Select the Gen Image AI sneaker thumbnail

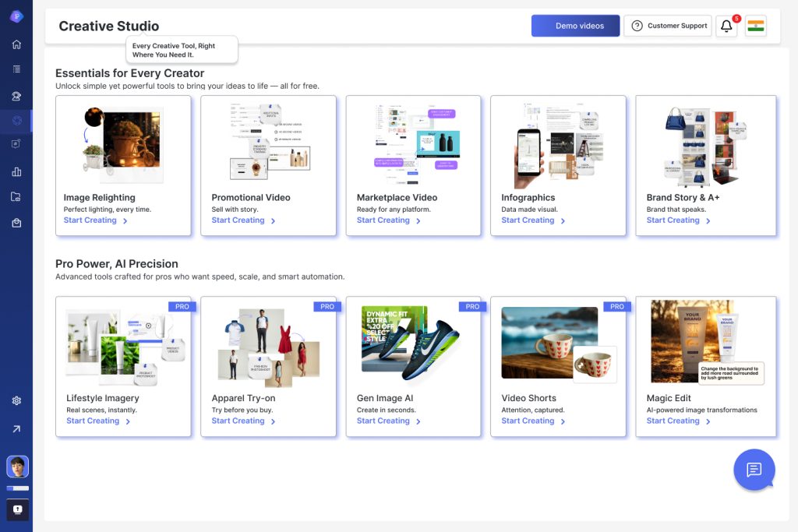tap(413, 343)
